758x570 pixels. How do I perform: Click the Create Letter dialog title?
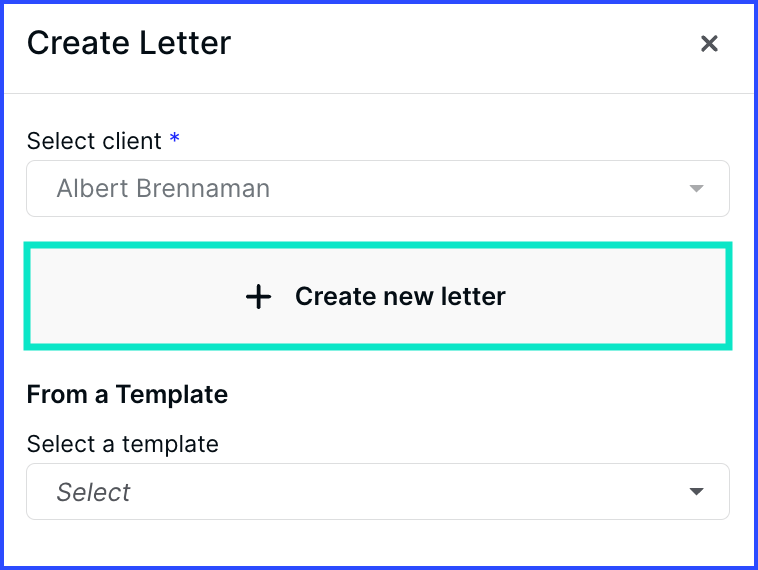pyautogui.click(x=129, y=43)
